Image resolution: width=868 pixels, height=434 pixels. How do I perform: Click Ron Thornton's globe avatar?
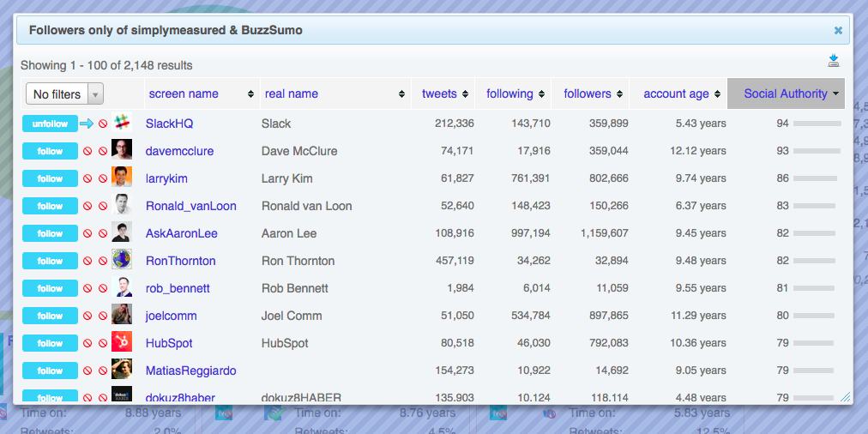(122, 259)
